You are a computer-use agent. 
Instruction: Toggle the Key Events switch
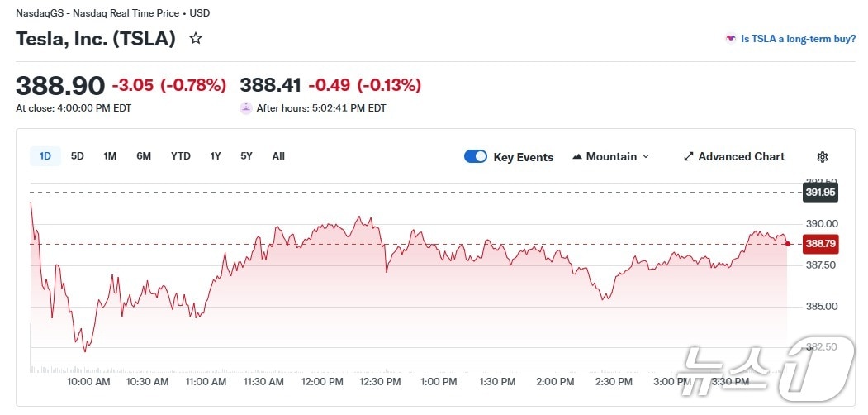[476, 157]
